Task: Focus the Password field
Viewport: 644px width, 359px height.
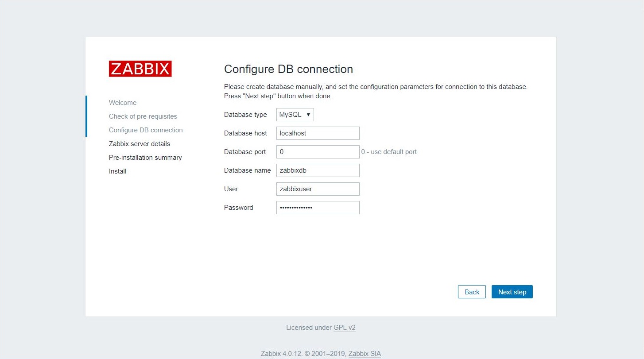Action: [x=318, y=208]
